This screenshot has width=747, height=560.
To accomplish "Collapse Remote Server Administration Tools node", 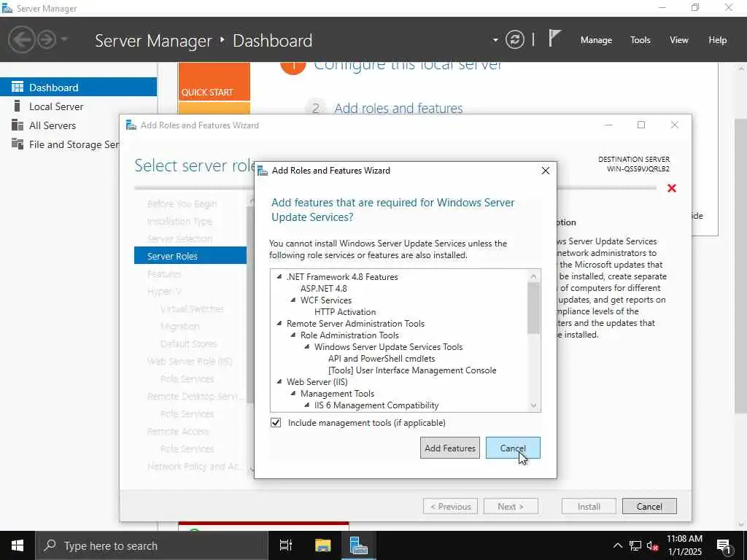I will point(279,323).
